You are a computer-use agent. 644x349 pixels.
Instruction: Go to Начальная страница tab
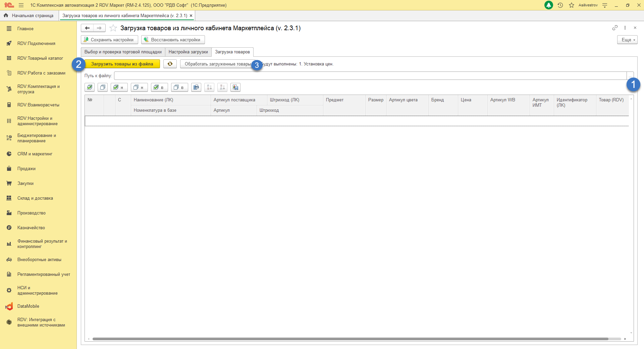[29, 15]
